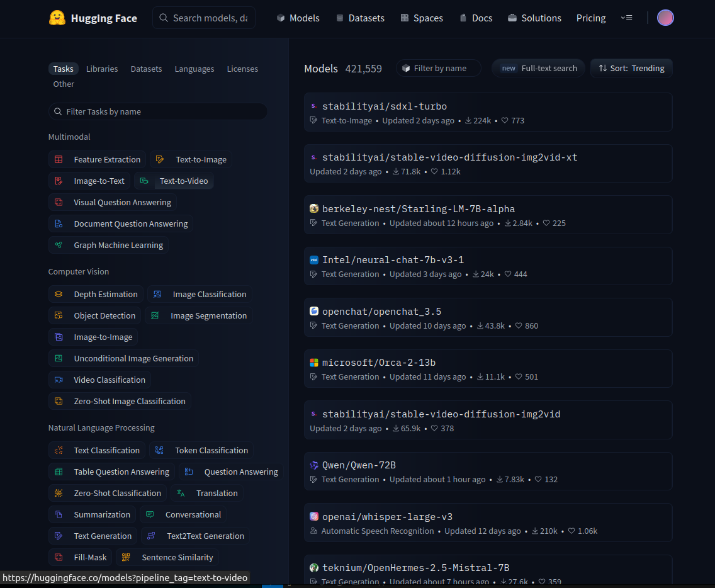
Task: Click the Text-to-Video task icon
Action: (144, 181)
